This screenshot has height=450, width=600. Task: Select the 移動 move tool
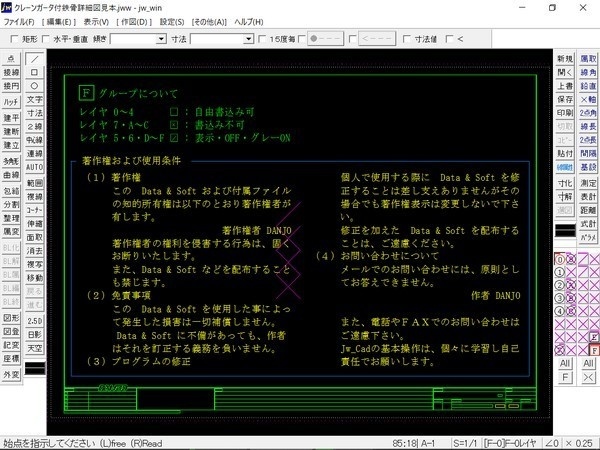pyautogui.click(x=34, y=278)
